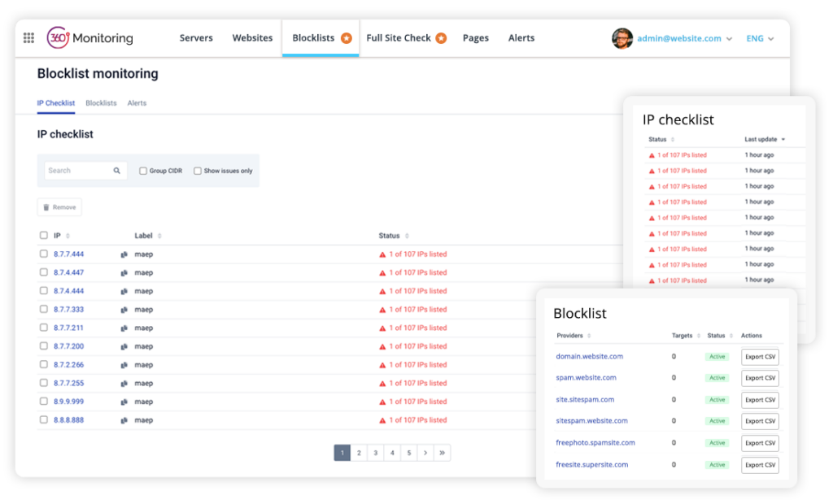Click the orange badge on Full Site Check
The image size is (833, 504).
click(442, 37)
